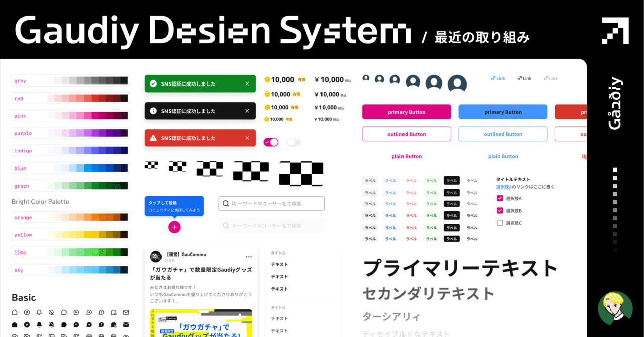
Task: Click the blue plain Button
Action: tap(503, 156)
